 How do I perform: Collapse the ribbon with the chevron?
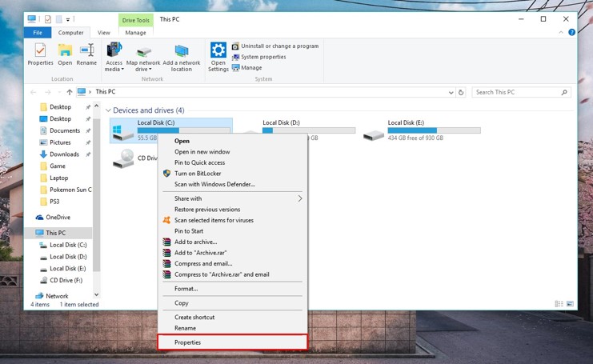pos(561,33)
